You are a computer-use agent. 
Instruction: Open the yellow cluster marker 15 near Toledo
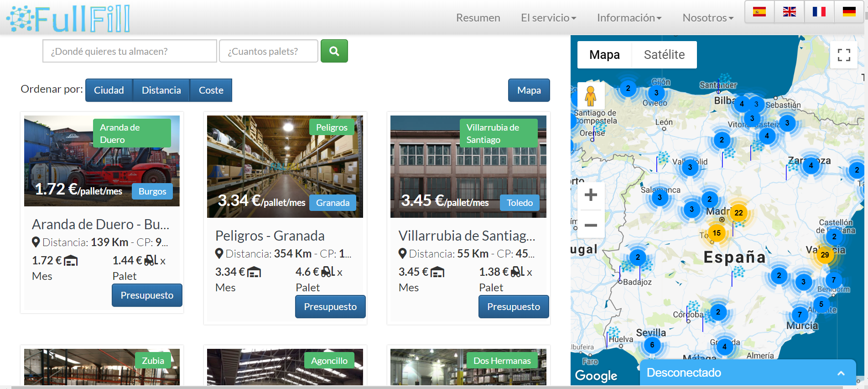point(717,233)
